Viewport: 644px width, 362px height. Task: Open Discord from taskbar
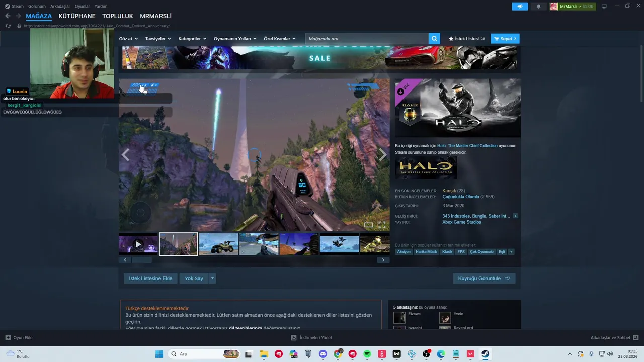323,354
